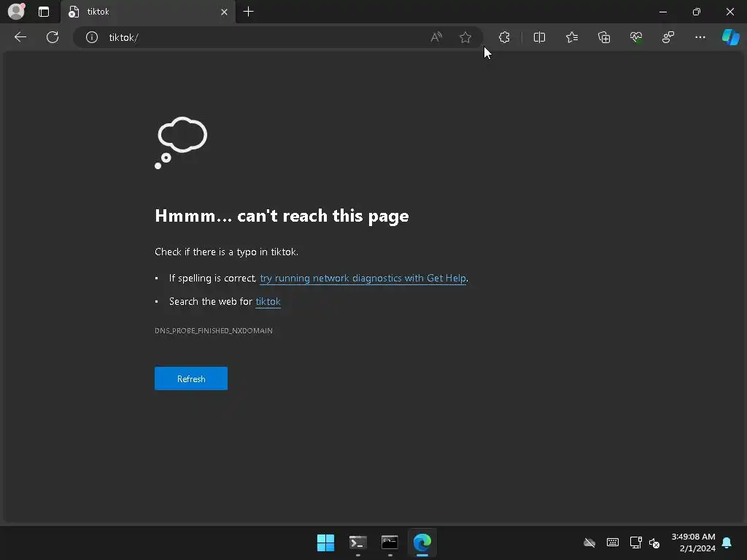The image size is (747, 560).
Task: Open clock showing 3:49:08 AM
Action: 693,542
